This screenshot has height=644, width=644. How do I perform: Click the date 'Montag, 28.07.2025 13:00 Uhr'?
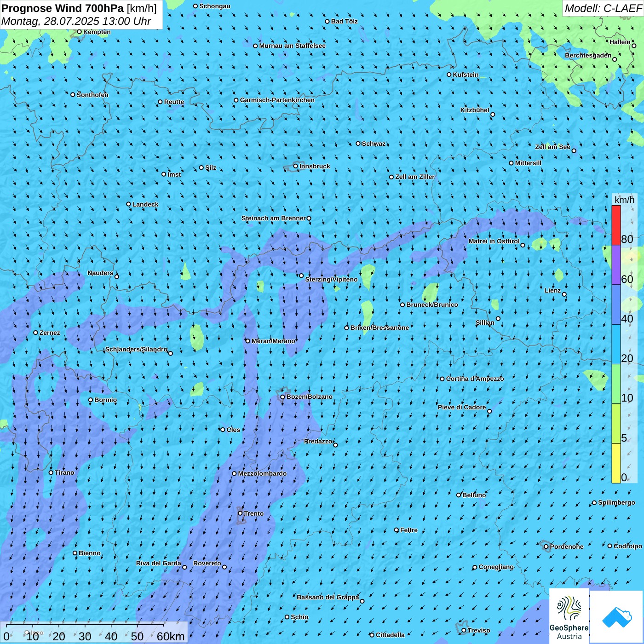[76, 21]
